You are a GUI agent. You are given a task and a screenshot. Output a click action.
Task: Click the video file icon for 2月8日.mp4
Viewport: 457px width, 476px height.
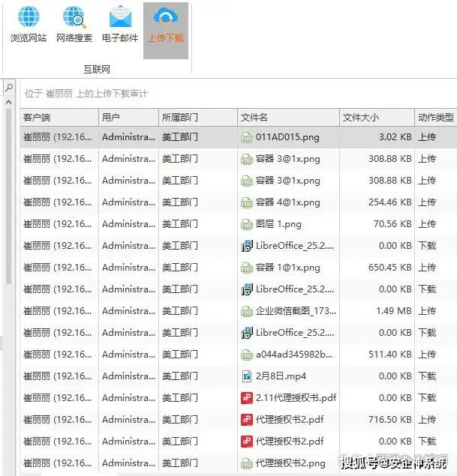click(x=247, y=376)
